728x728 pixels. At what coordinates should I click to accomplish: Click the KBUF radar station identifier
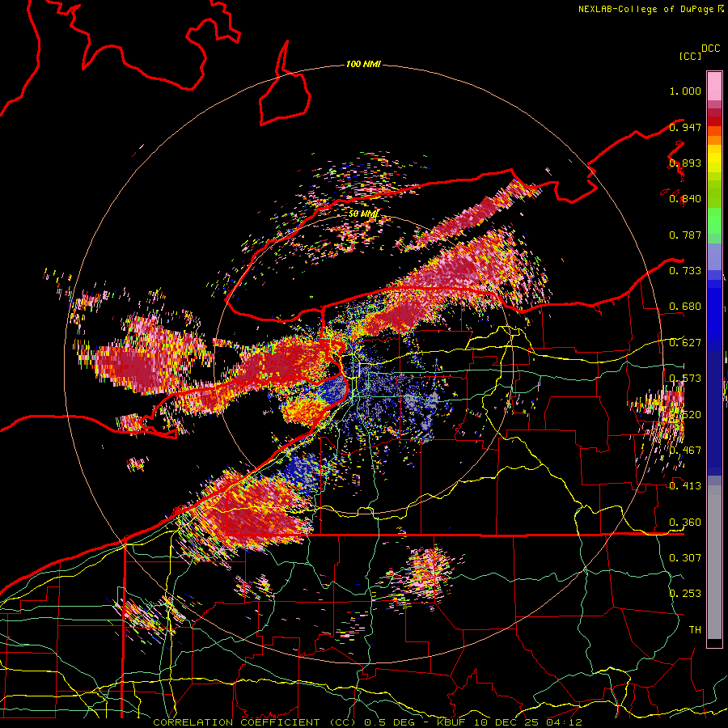(452, 722)
